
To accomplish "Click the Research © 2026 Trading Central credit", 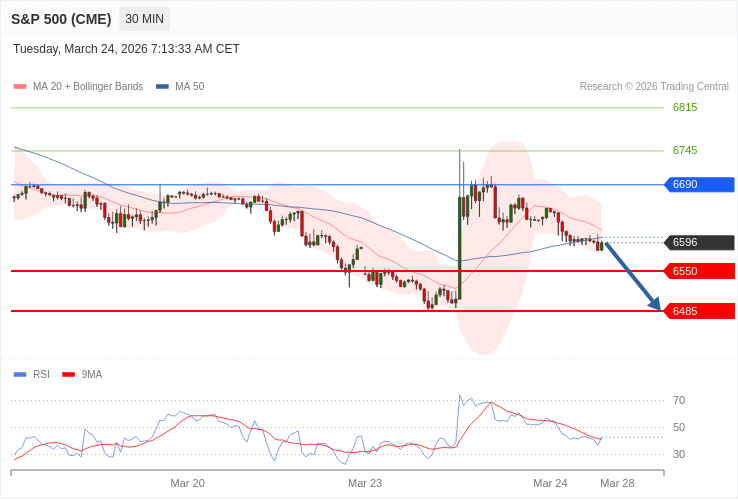I will [x=654, y=87].
